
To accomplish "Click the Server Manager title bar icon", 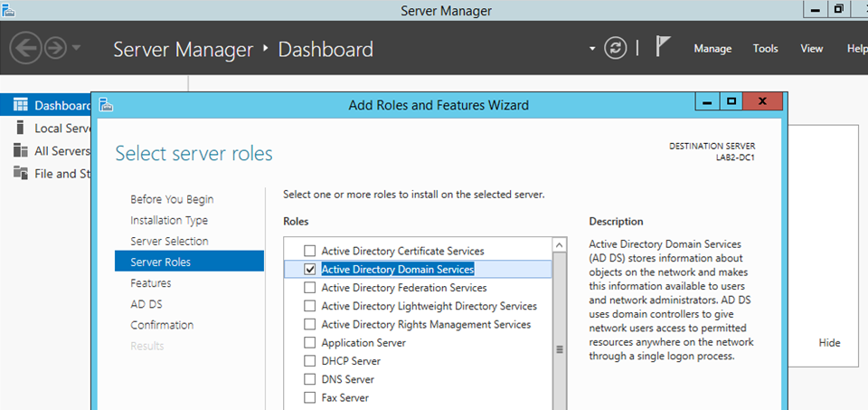I will pyautogui.click(x=8, y=9).
